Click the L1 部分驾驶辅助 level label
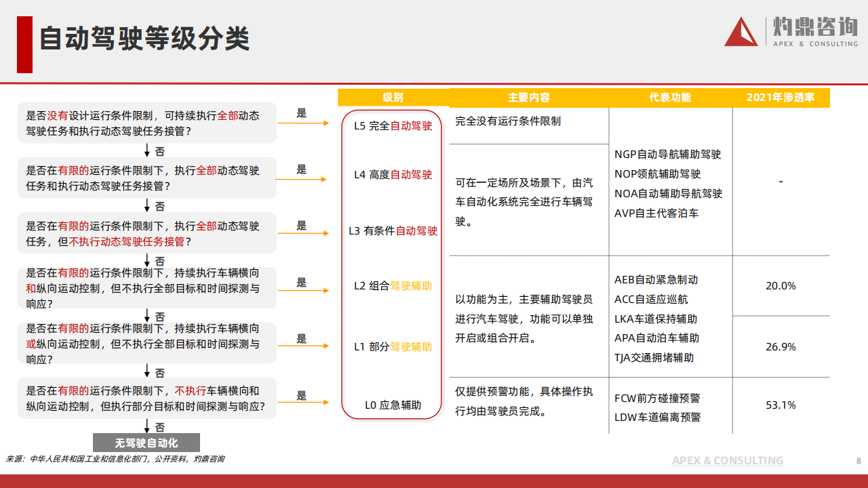 pyautogui.click(x=393, y=347)
